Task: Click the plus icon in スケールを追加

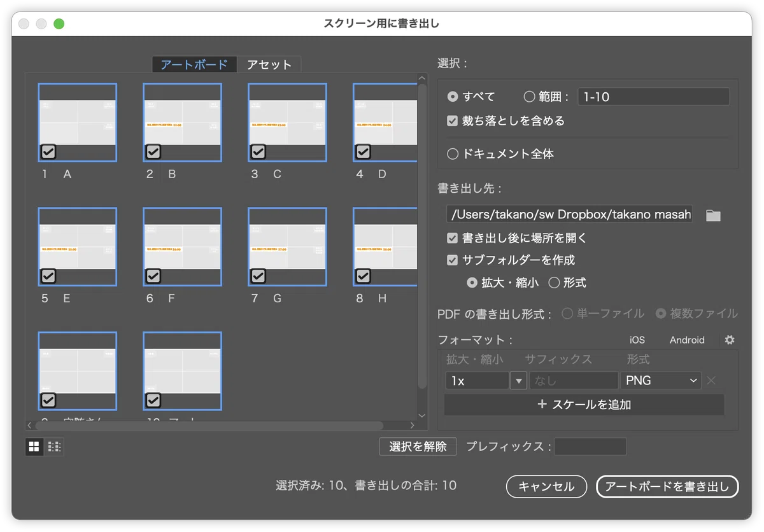Action: pos(542,404)
